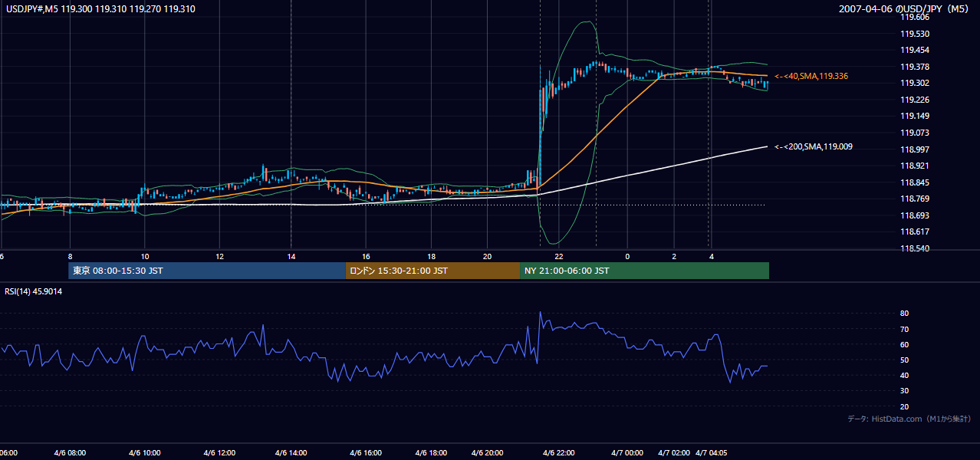Click RSI scale value 50
Screen dimensions: 980x460
click(904, 360)
